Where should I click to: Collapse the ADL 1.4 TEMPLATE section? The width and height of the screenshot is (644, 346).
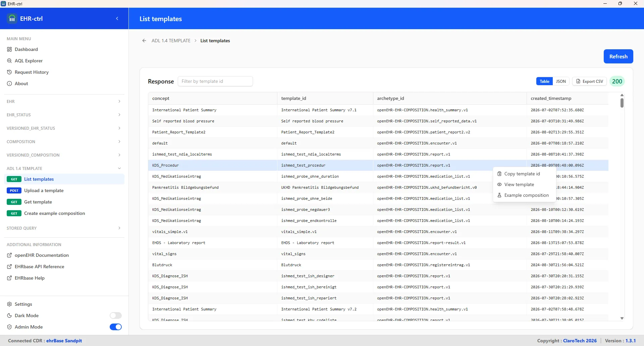tap(64, 168)
